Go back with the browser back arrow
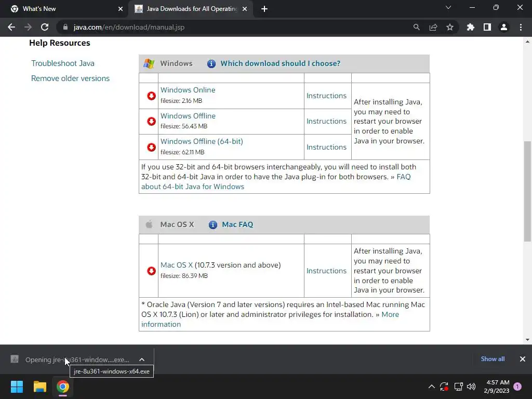532x399 pixels. tap(11, 27)
